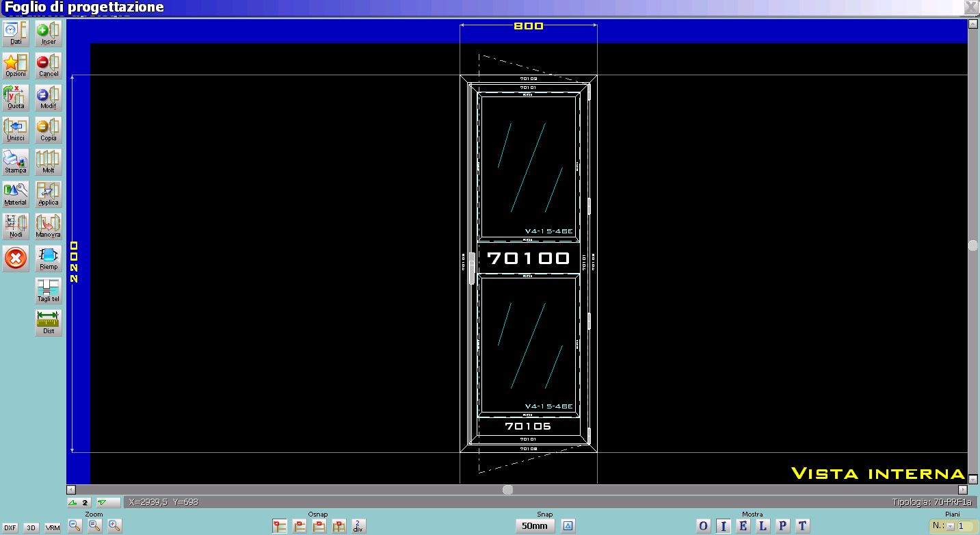
Task: Open the Material tool
Action: click(16, 194)
